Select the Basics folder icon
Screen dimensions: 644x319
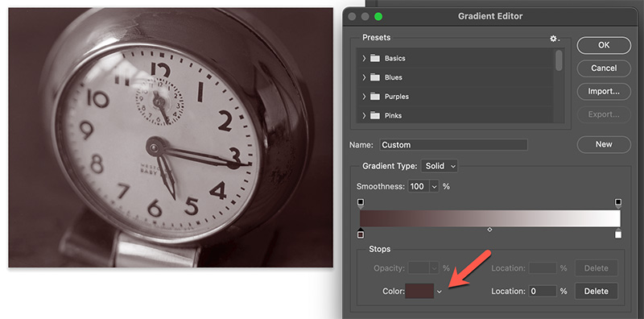pyautogui.click(x=374, y=58)
